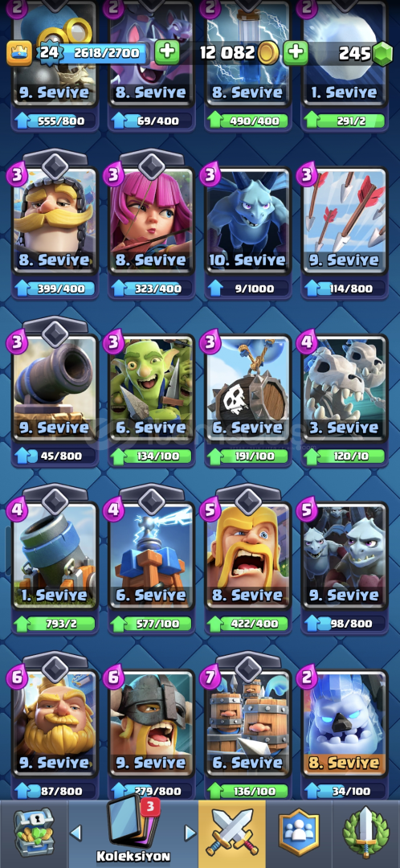
Task: Tap the gold coin icon
Action: coord(267,53)
